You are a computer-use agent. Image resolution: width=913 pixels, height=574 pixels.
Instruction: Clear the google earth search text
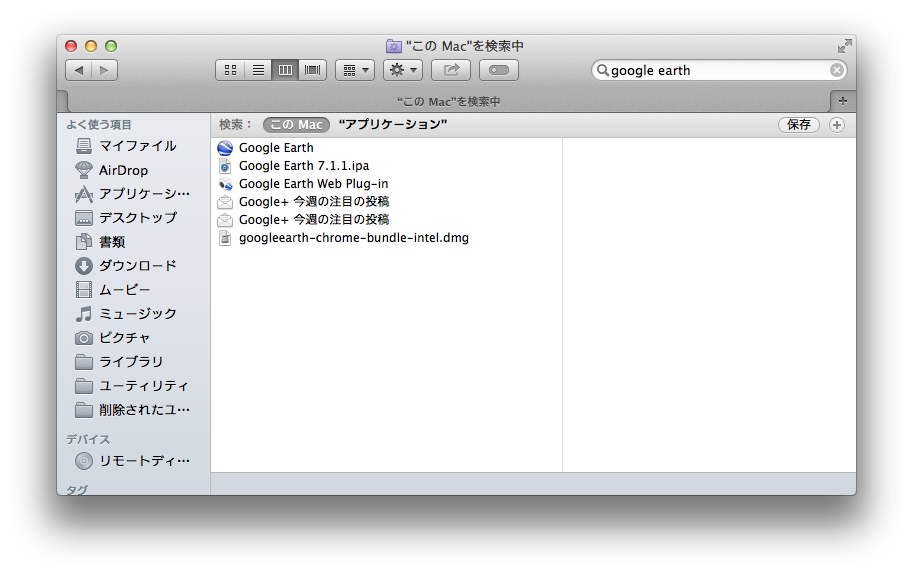pos(836,70)
